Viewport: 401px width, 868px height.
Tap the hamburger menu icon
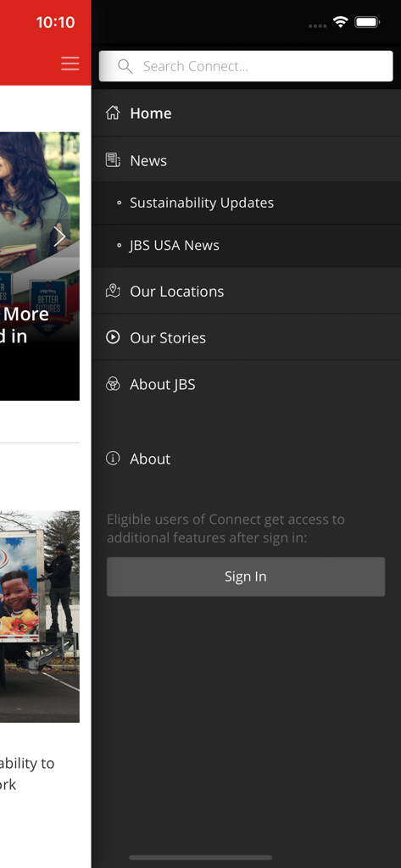[x=70, y=64]
